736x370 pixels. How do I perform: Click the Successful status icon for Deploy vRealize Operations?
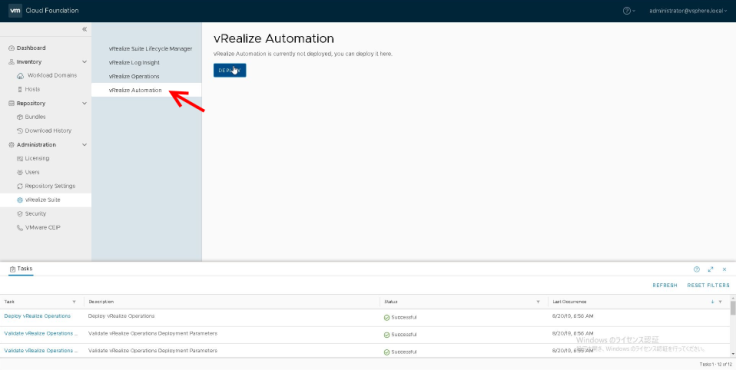point(387,318)
